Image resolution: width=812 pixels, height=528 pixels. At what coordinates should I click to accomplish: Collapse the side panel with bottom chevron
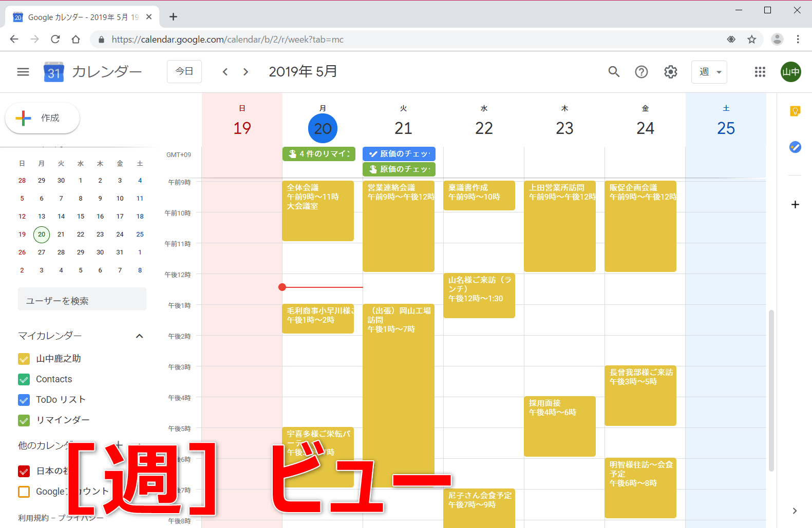795,511
